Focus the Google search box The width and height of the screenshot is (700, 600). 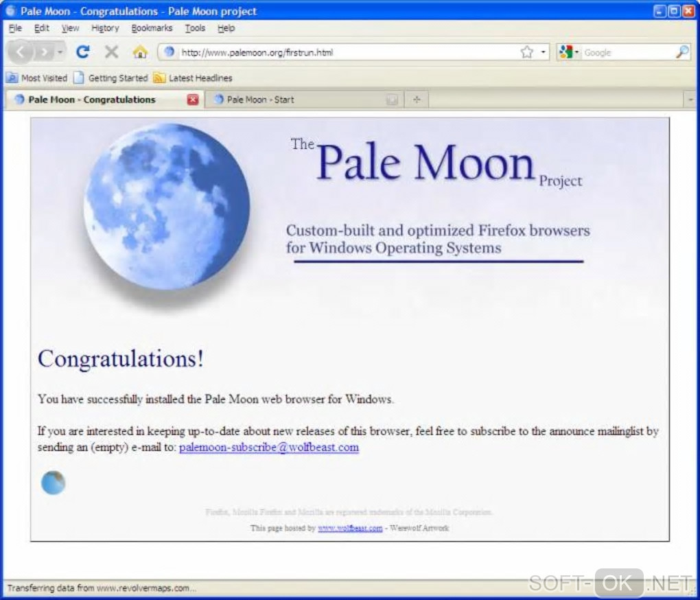coord(628,53)
